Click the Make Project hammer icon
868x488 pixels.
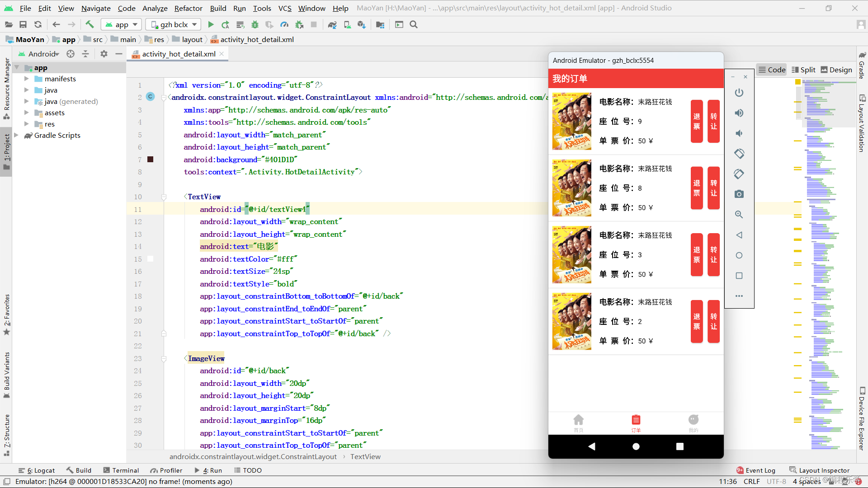90,25
